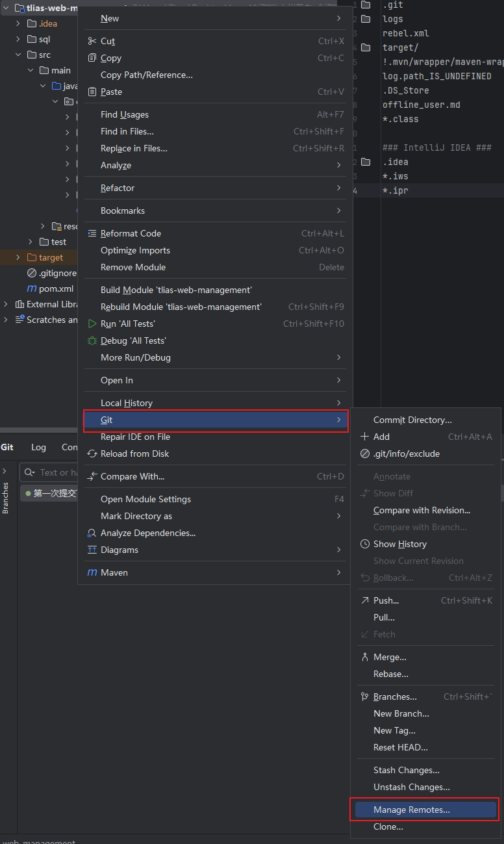The image size is (504, 844).
Task: Collapse the tlias-web-management project root
Action: [6, 8]
